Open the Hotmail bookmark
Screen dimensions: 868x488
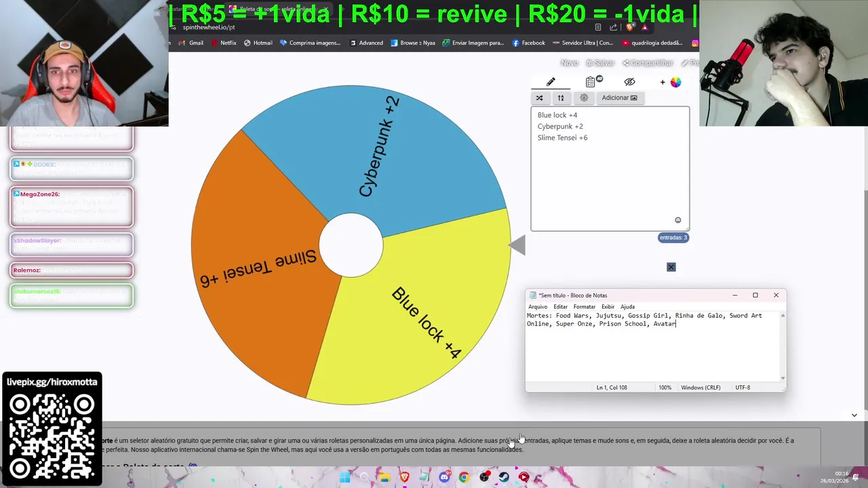point(258,43)
